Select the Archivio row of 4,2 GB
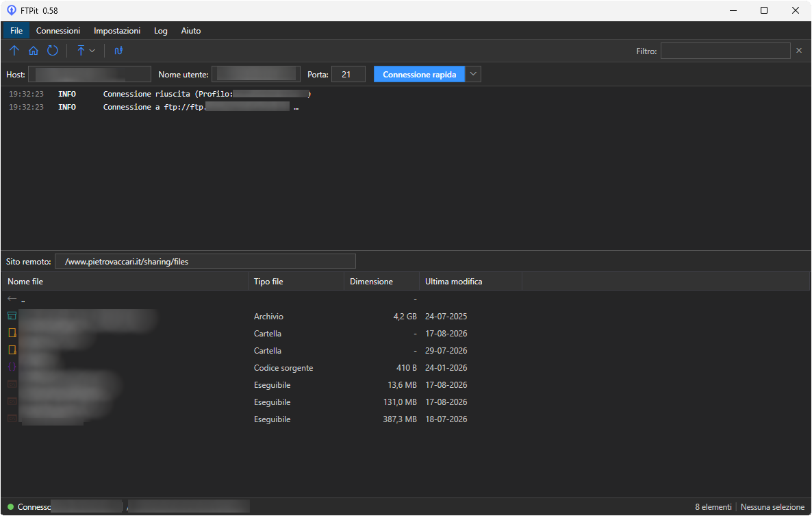 point(406,316)
